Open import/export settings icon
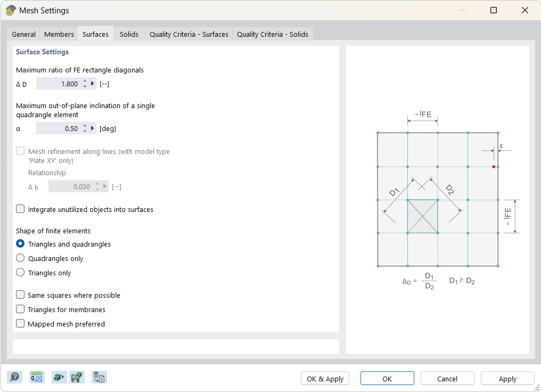 (x=99, y=377)
